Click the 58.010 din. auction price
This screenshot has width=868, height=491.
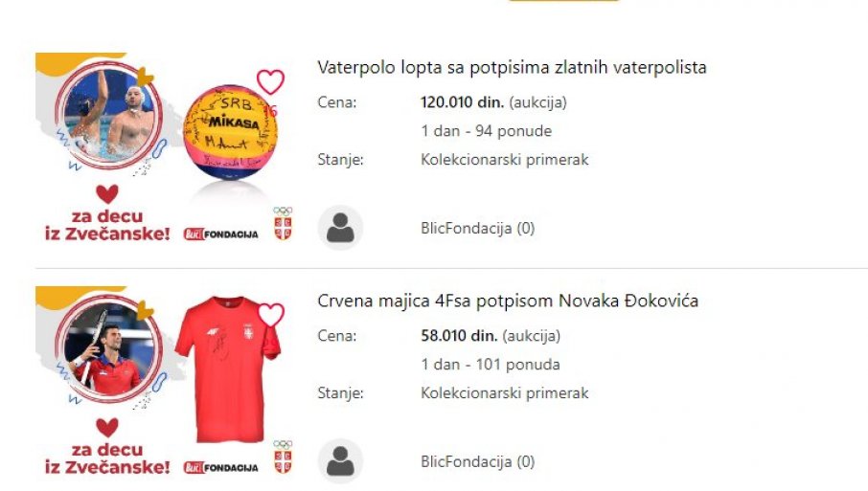pyautogui.click(x=459, y=336)
